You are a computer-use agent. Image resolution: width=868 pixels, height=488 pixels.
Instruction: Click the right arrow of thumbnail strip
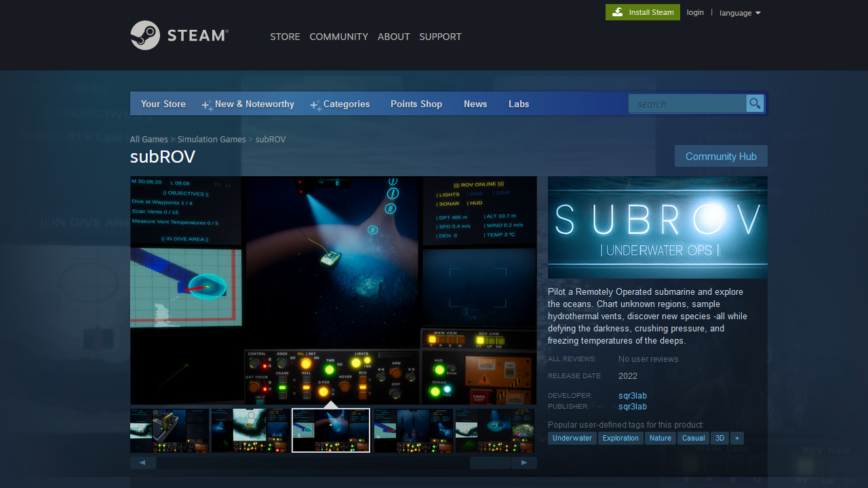point(524,463)
